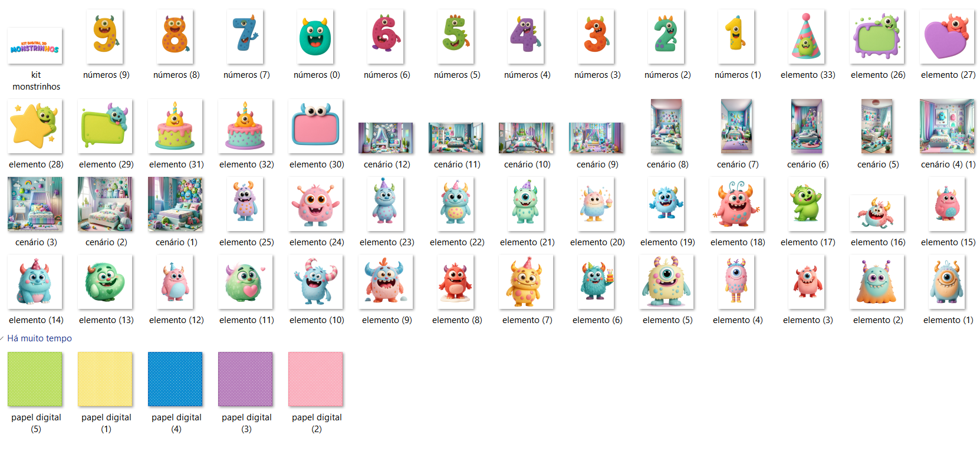Select the green papel digital (5) swatch

35,379
